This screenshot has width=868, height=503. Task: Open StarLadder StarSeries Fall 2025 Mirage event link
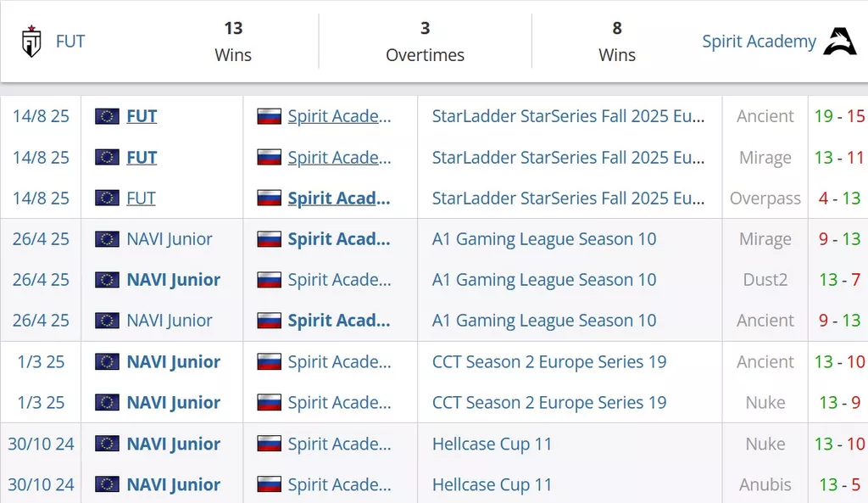568,157
